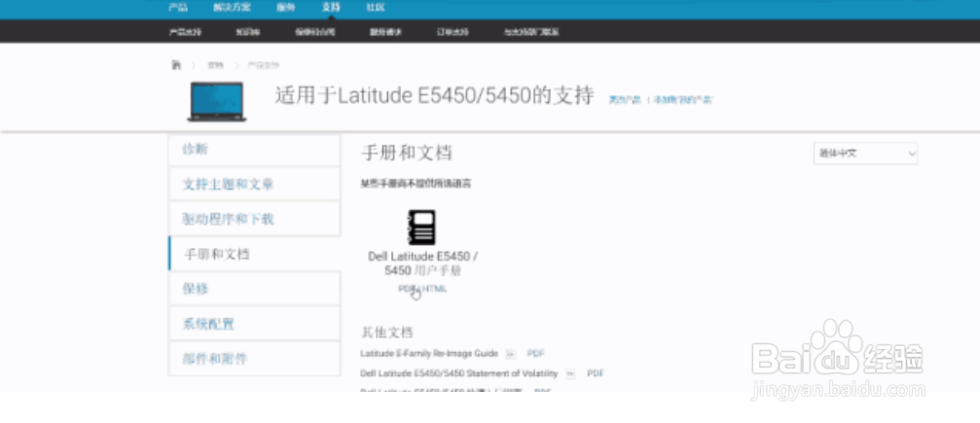Open the 部件和附件 sidebar tab
Screen dimensions: 980x423
[254, 359]
